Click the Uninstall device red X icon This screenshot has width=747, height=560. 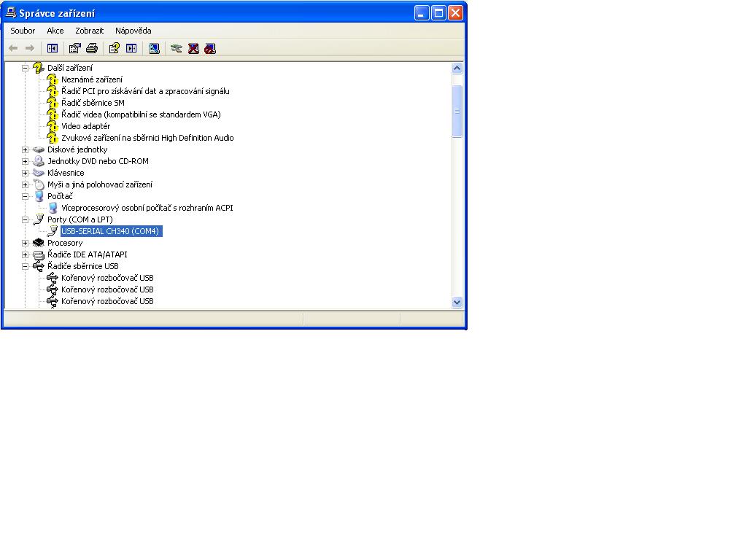click(193, 48)
